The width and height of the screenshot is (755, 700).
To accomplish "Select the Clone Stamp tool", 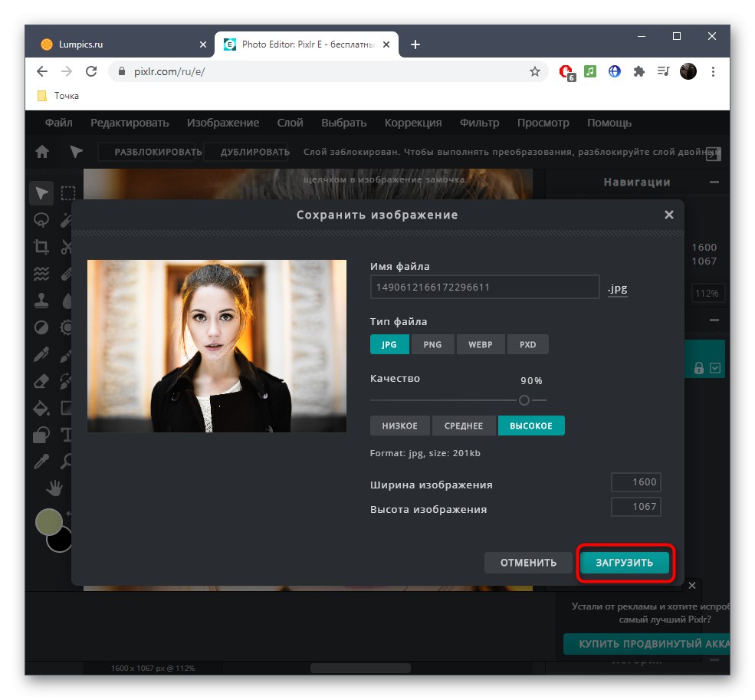I will point(41,301).
